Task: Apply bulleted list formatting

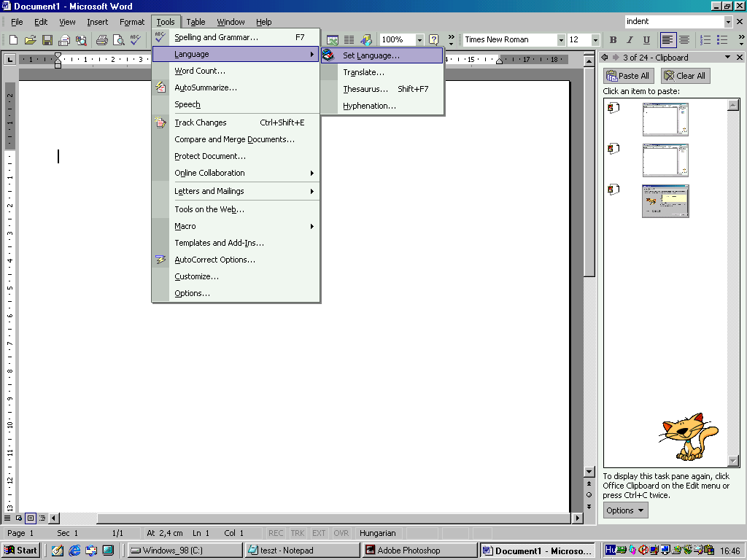Action: click(722, 40)
